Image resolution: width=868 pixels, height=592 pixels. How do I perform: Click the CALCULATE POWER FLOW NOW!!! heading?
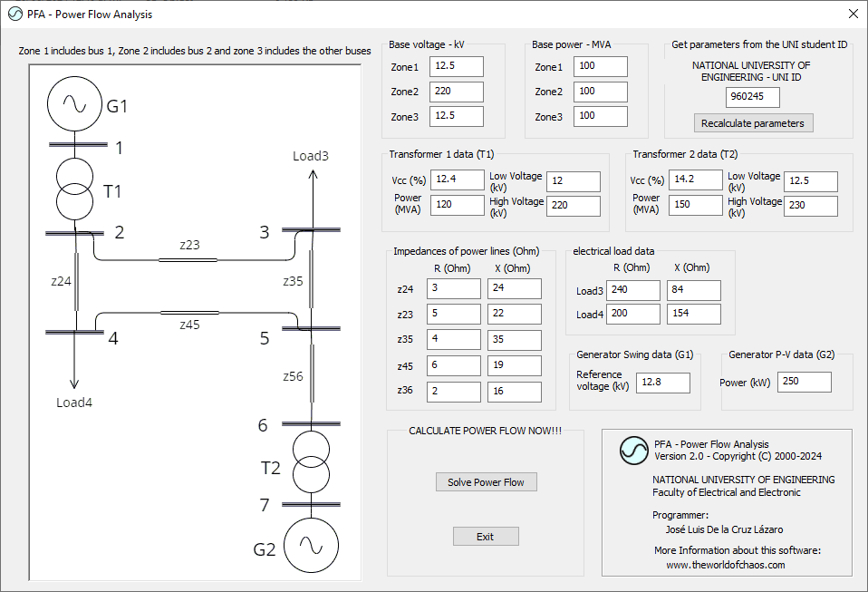pos(485,431)
